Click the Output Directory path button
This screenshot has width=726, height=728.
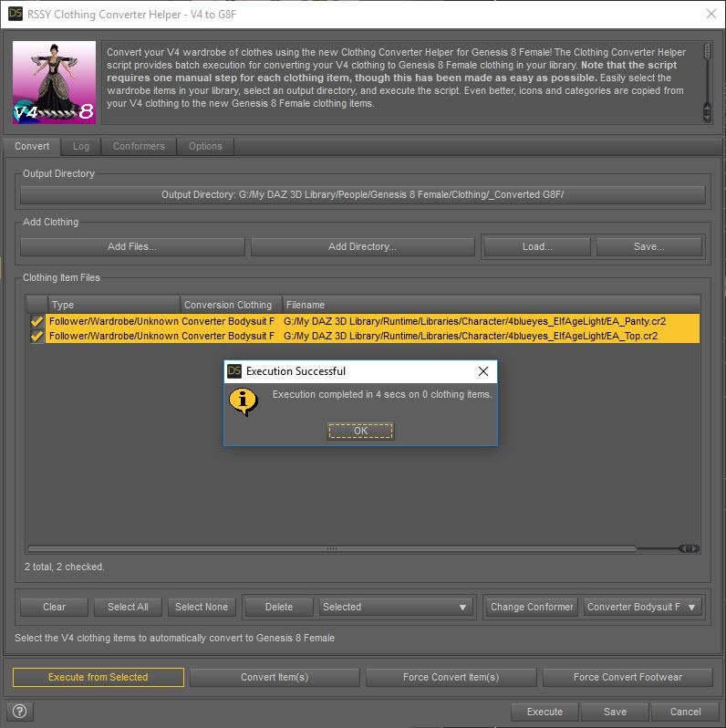point(362,194)
